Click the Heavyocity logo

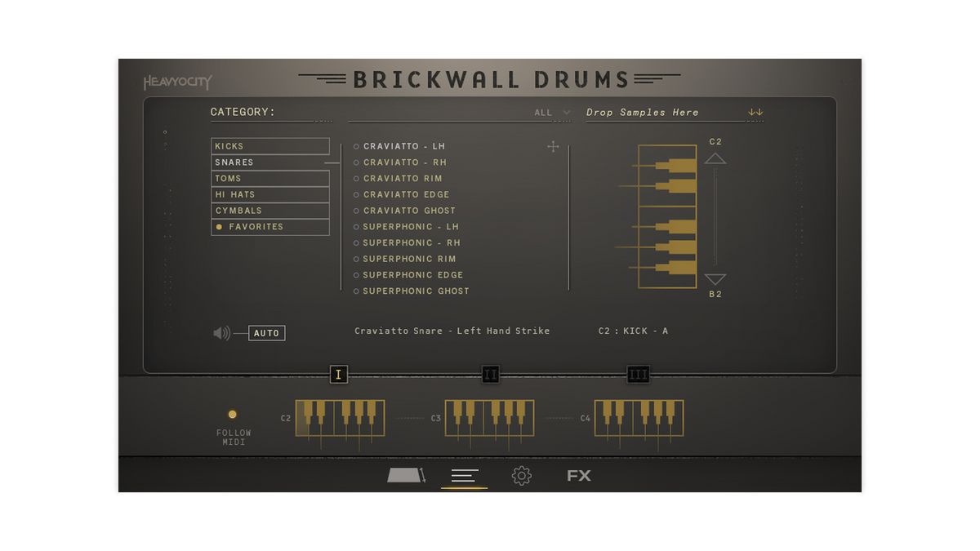tap(178, 82)
